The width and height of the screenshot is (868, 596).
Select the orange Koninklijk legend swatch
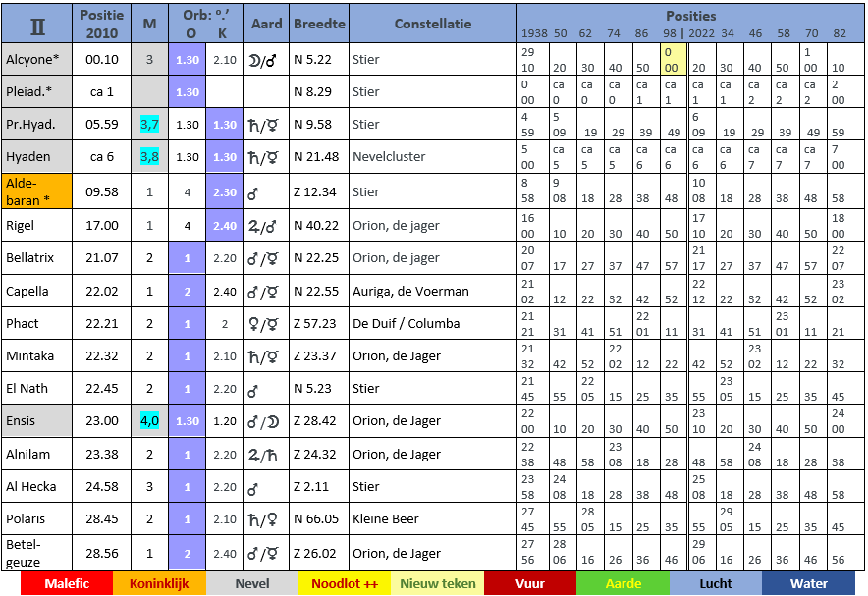click(159, 583)
